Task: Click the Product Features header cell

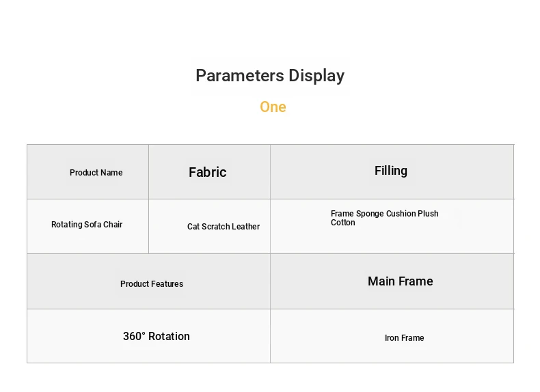Action: click(148, 281)
